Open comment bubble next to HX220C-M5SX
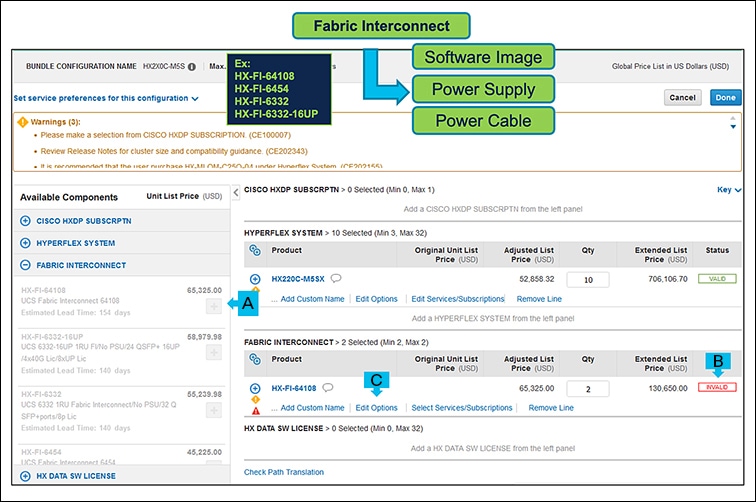The height and width of the screenshot is (502, 756). click(336, 279)
